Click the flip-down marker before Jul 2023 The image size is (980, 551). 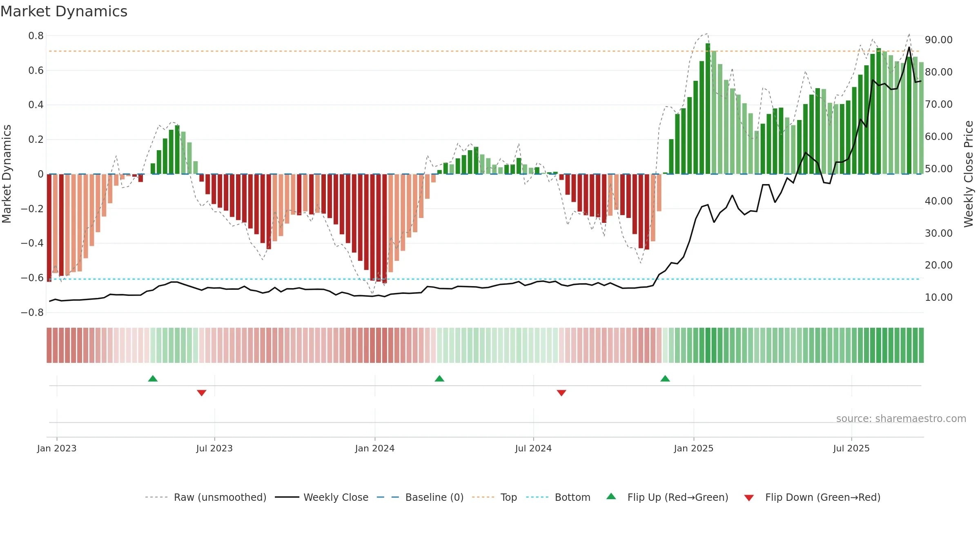(x=202, y=393)
